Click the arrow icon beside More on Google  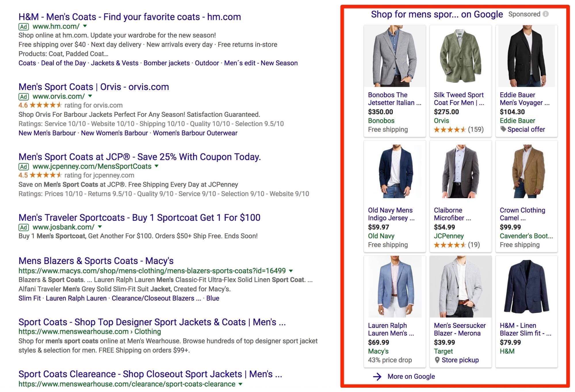pos(377,376)
